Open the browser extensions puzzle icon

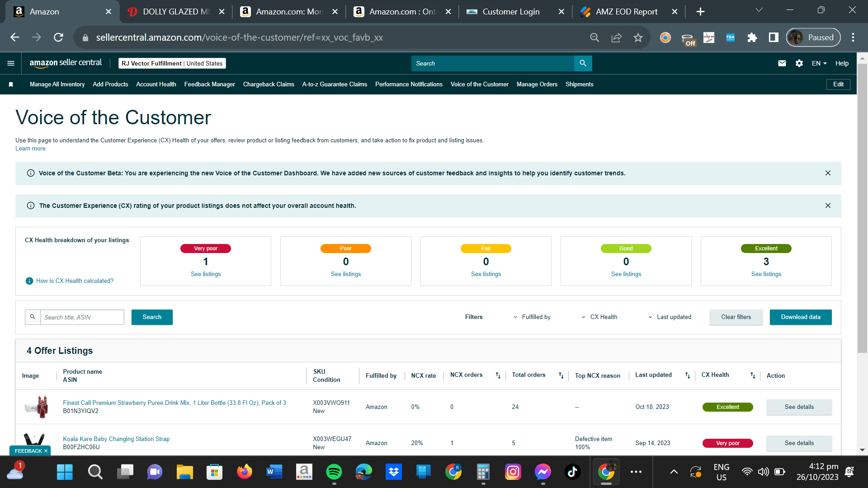pos(752,38)
